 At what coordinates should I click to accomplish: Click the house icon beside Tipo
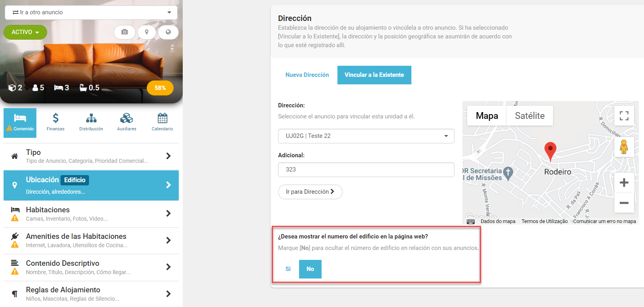tap(15, 156)
